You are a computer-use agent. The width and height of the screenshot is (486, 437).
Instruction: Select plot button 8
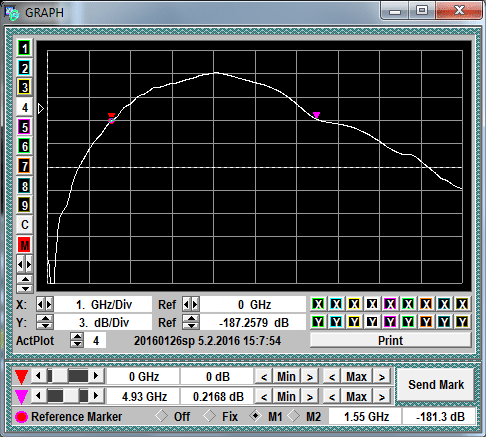(x=24, y=186)
